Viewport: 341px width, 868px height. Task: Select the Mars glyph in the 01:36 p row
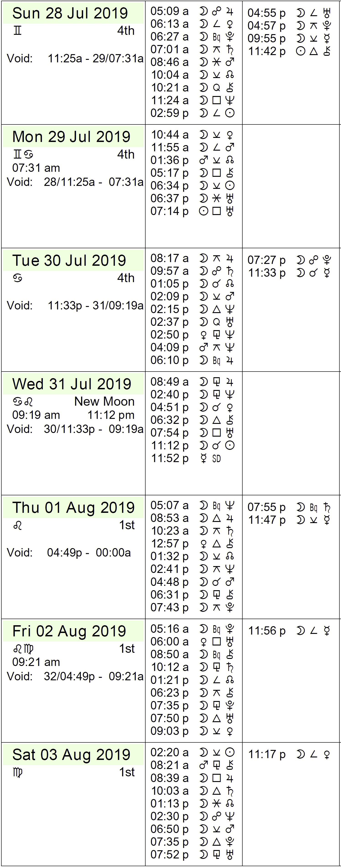[203, 160]
